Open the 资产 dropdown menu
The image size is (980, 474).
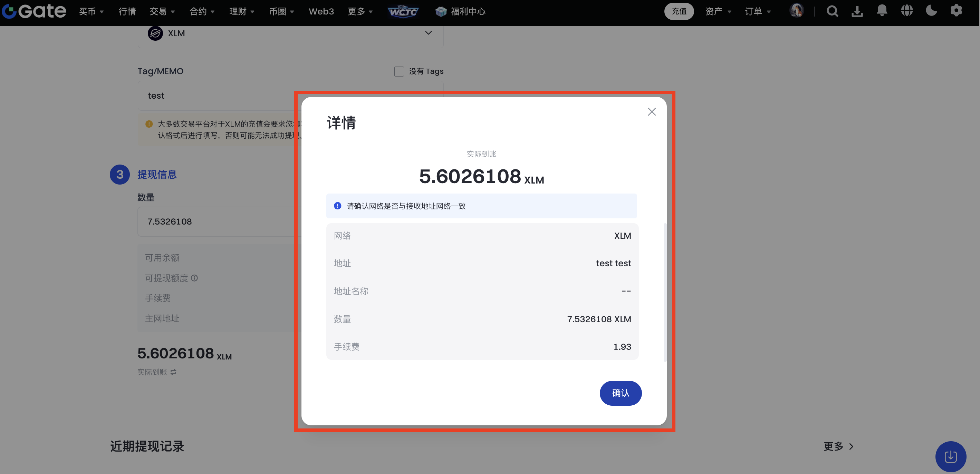(718, 11)
